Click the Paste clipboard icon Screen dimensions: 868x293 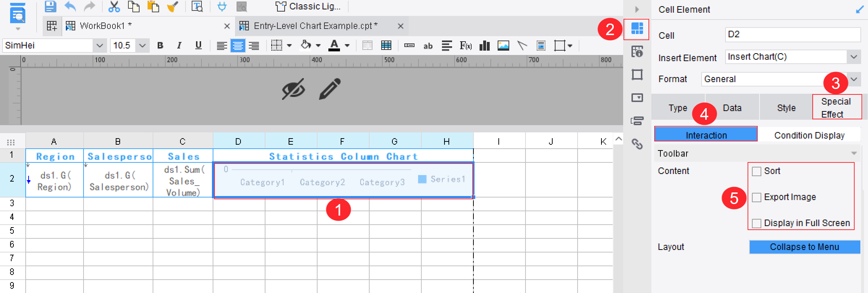point(153,7)
